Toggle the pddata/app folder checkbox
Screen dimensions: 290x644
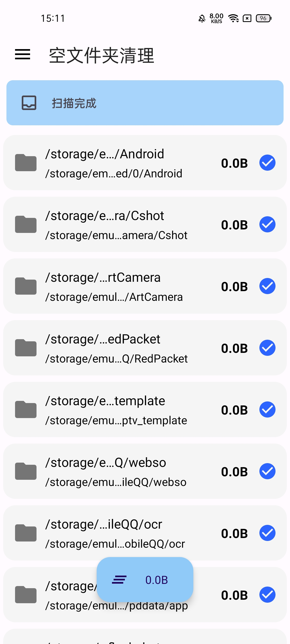pyautogui.click(x=267, y=595)
